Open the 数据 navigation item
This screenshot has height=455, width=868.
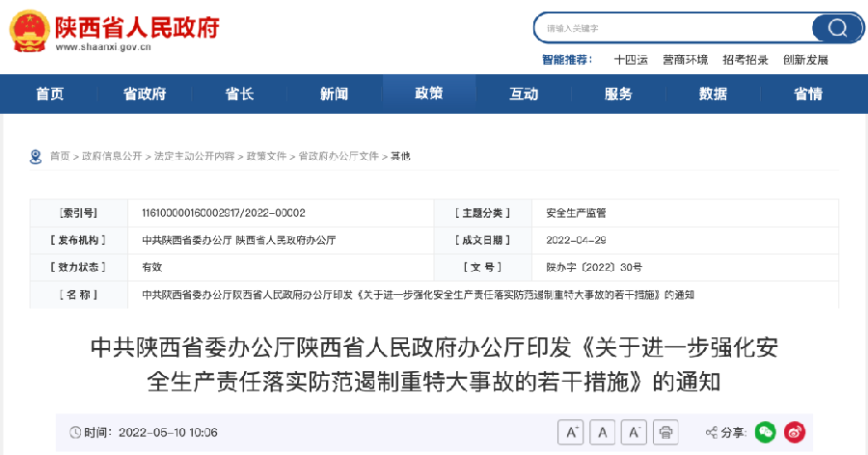click(713, 94)
